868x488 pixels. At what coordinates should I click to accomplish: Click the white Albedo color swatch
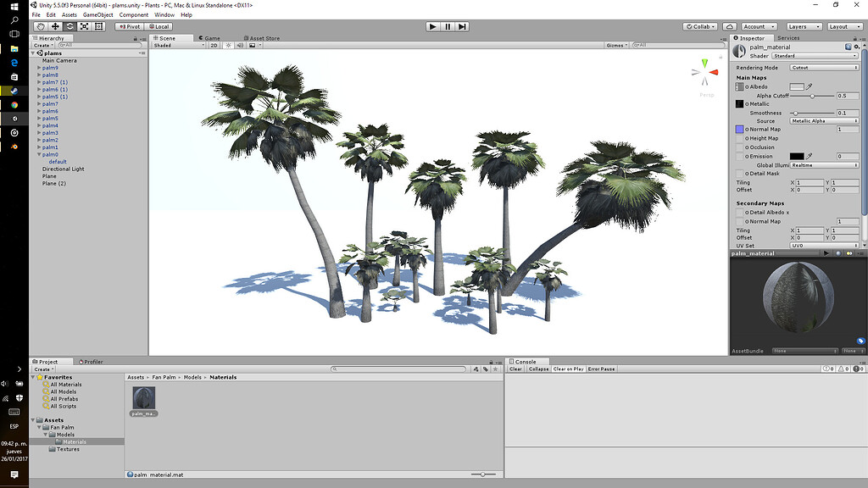pos(797,86)
